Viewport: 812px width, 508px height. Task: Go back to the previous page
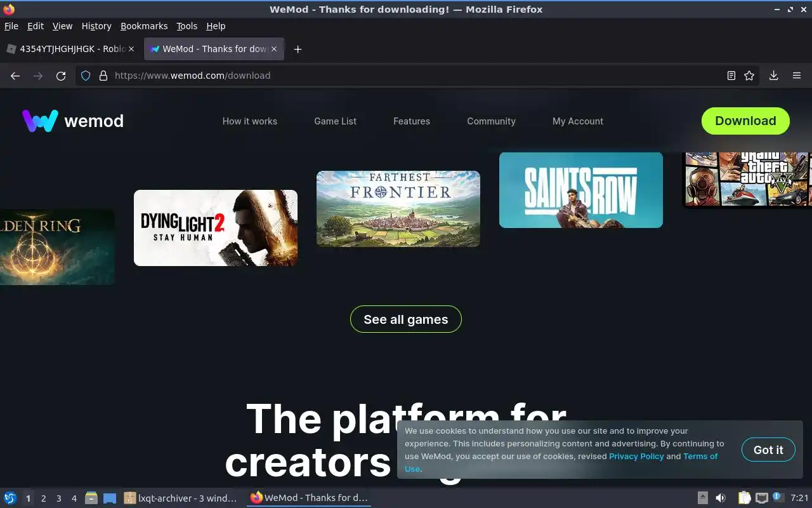(x=15, y=76)
